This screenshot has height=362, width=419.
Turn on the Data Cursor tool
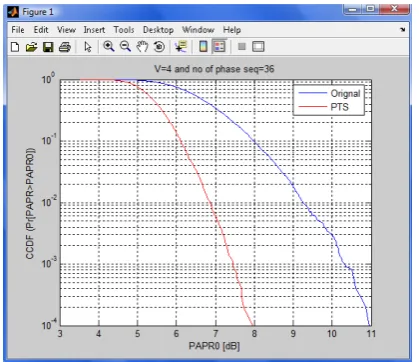[181, 47]
